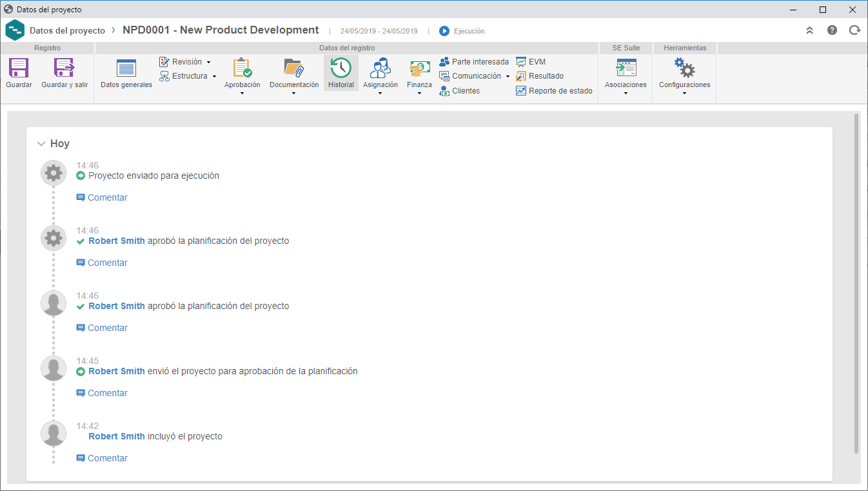This screenshot has height=491, width=868.
Task: Click the Resultado toolbar item
Action: pyautogui.click(x=540, y=76)
